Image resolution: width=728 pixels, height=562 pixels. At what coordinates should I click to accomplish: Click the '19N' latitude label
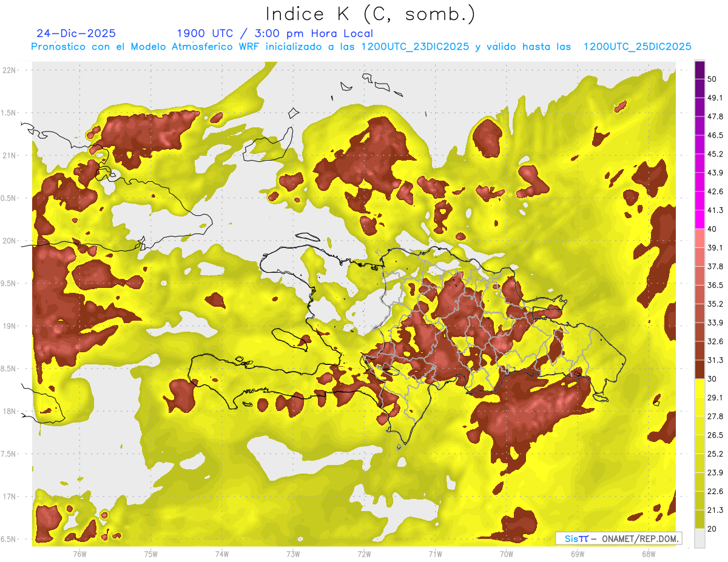tap(10, 326)
